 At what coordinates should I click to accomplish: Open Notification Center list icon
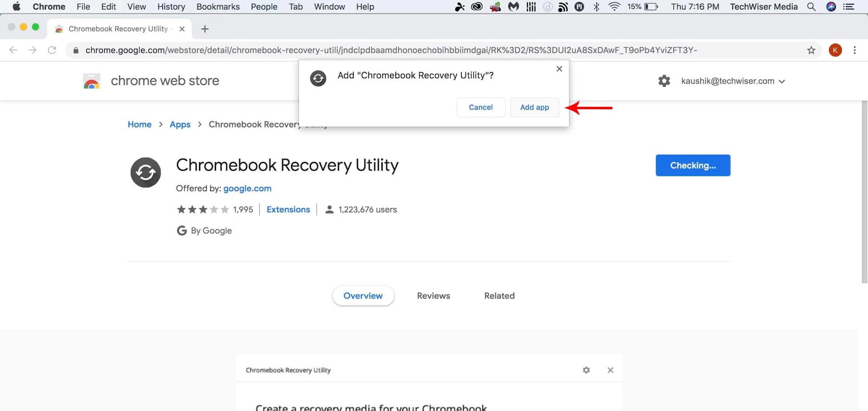point(849,7)
